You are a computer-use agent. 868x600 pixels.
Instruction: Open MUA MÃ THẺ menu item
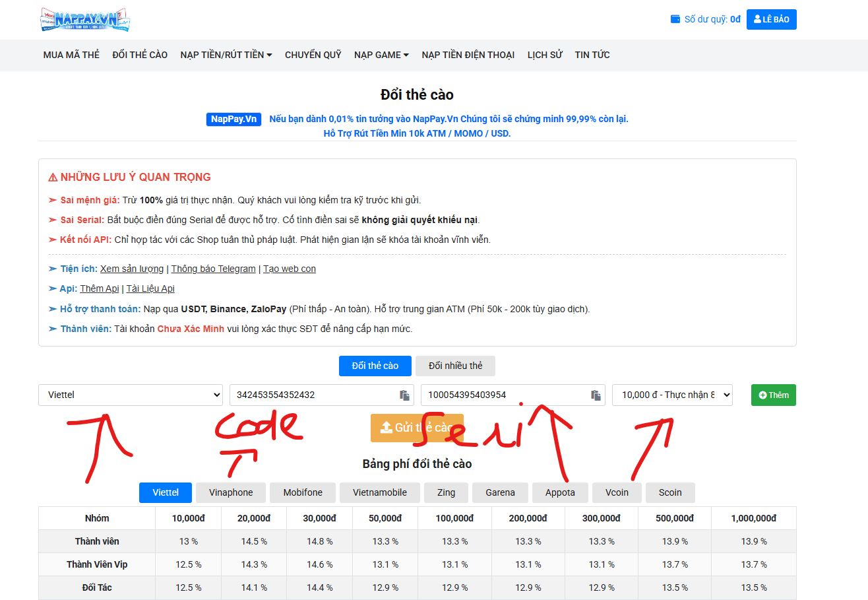[x=71, y=55]
